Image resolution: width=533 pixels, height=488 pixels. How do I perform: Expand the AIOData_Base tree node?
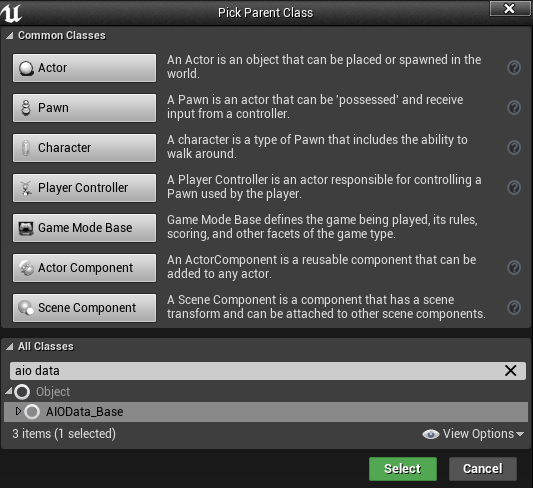[18, 411]
